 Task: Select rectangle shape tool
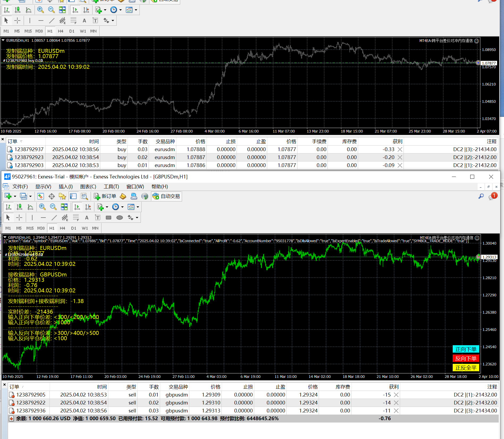(108, 218)
